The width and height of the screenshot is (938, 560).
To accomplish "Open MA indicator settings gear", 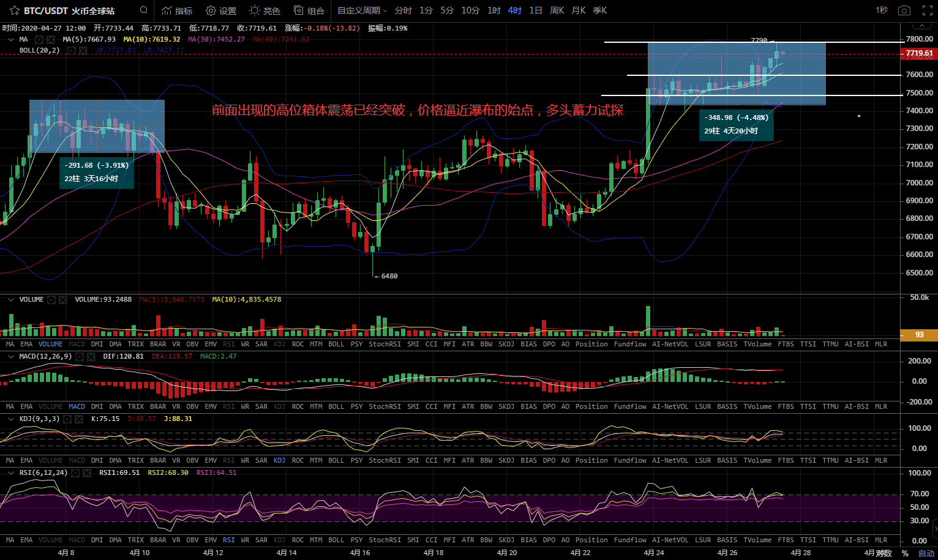I will (39, 39).
